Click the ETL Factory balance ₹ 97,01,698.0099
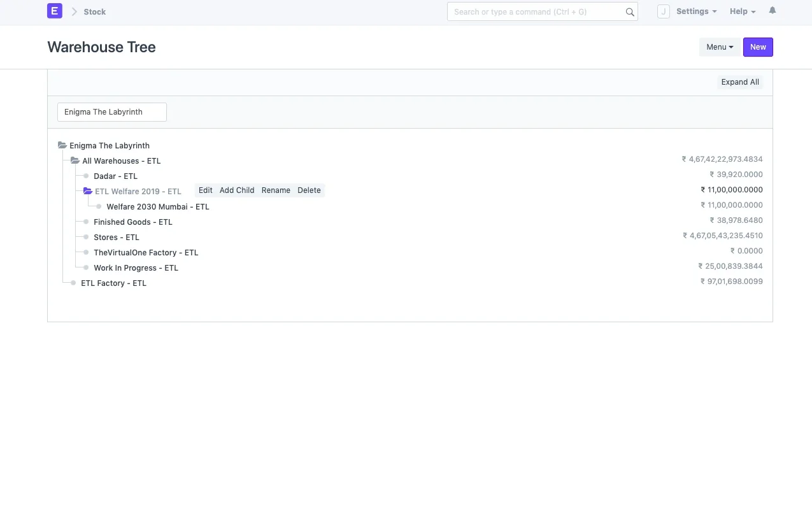Image resolution: width=812 pixels, height=505 pixels. tap(732, 281)
